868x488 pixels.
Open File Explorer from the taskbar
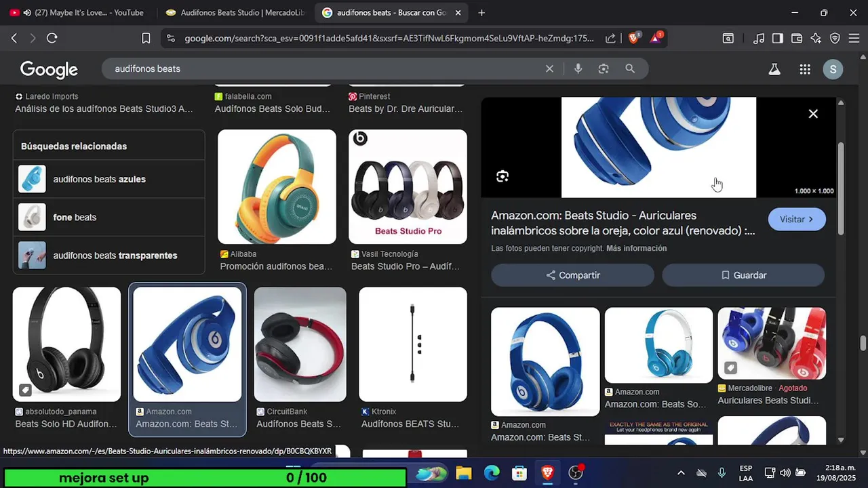tap(463, 473)
